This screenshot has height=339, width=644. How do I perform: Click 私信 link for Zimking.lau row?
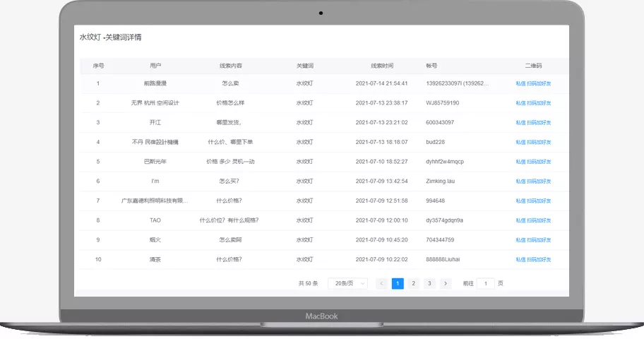pyautogui.click(x=520, y=182)
